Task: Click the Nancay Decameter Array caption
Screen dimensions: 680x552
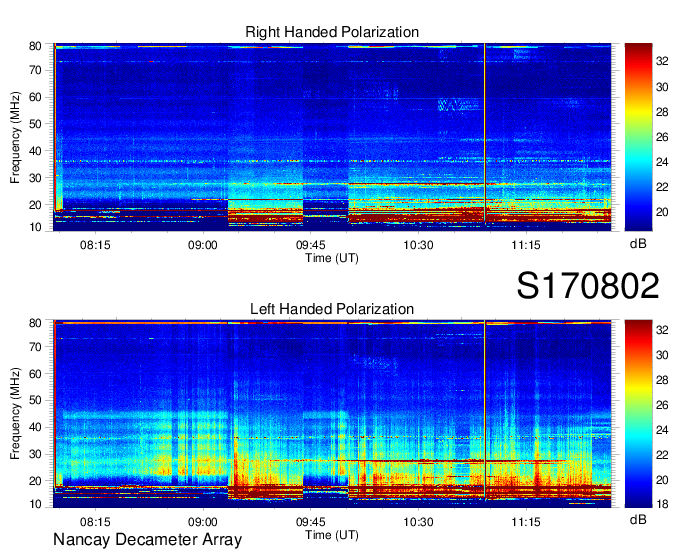Action: (x=147, y=540)
